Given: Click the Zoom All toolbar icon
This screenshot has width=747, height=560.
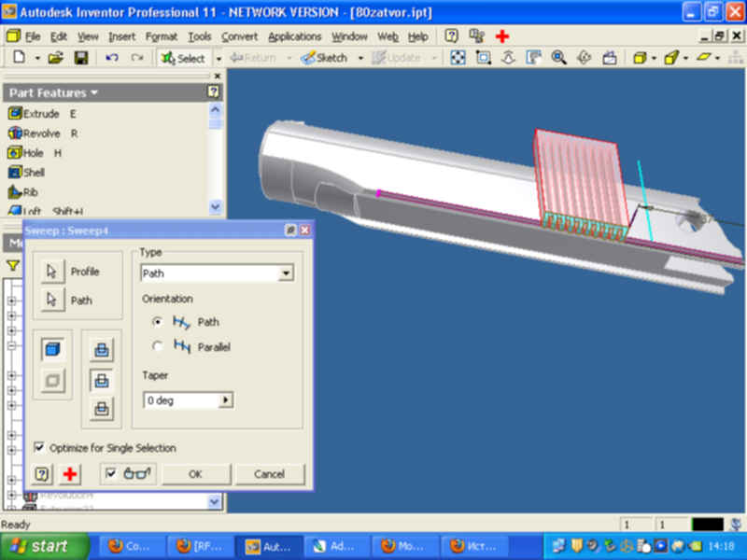Looking at the screenshot, I should (x=458, y=58).
